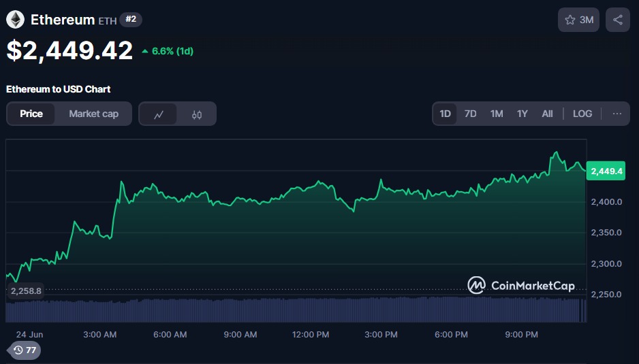
Task: Click the 6:00 PM time axis label
Action: pyautogui.click(x=451, y=335)
